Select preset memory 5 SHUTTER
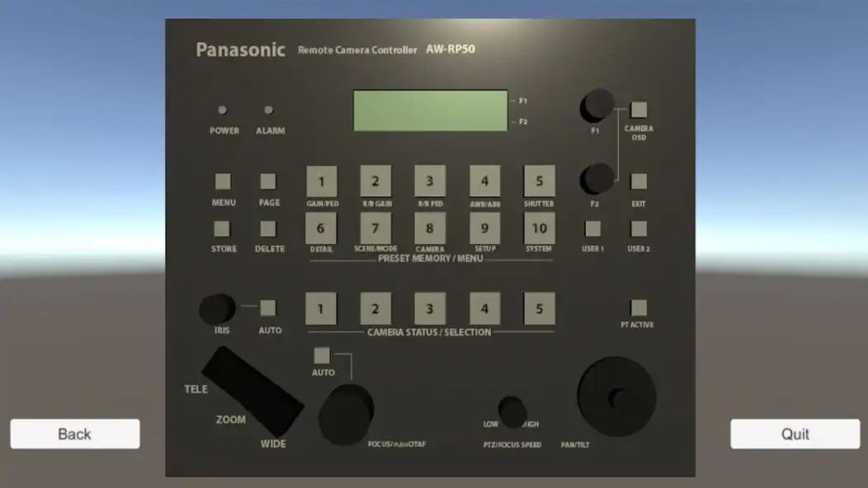 (539, 181)
